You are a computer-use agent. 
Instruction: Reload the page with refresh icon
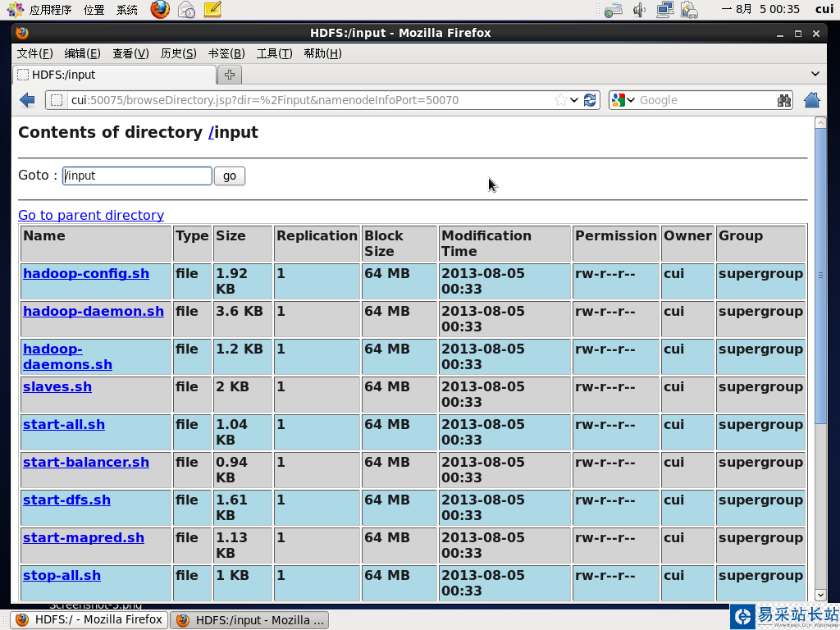(590, 100)
